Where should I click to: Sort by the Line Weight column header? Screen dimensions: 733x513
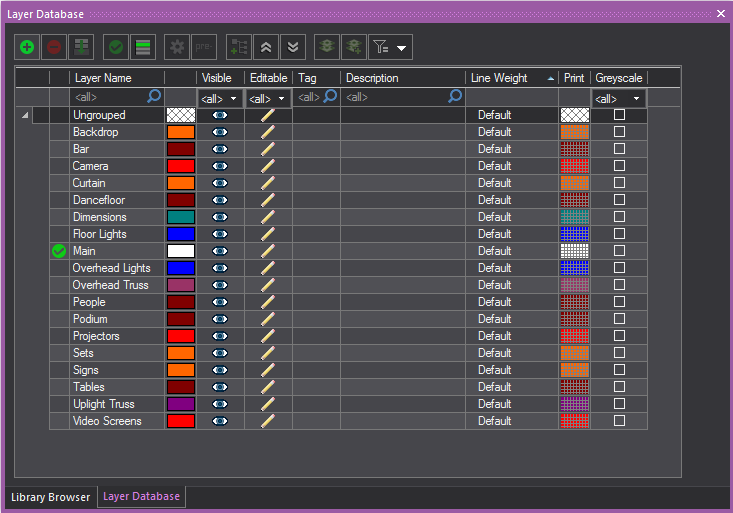point(511,78)
